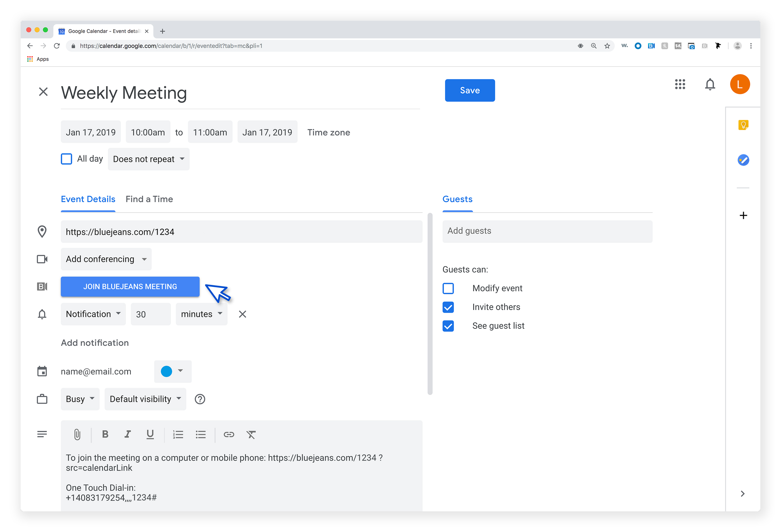Select the start date Jan 17, 2019
Image resolution: width=781 pixels, height=532 pixels.
[x=91, y=132]
